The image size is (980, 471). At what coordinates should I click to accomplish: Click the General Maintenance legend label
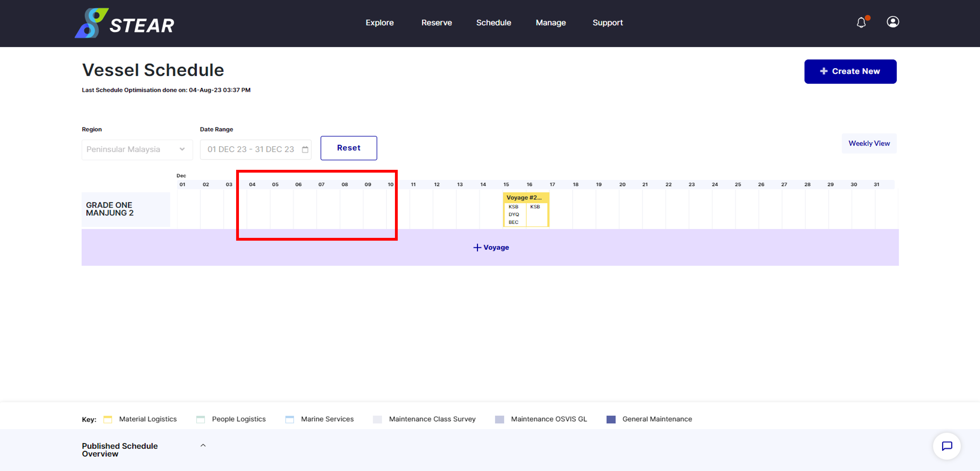pyautogui.click(x=657, y=419)
